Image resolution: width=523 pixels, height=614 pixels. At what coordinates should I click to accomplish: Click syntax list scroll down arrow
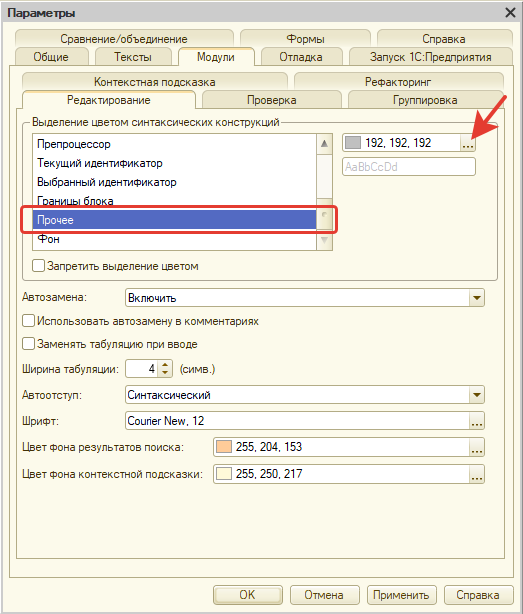[324, 240]
